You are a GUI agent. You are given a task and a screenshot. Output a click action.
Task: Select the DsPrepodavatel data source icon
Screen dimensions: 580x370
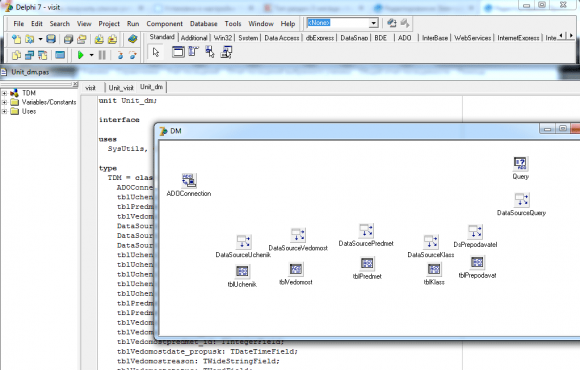(x=475, y=232)
